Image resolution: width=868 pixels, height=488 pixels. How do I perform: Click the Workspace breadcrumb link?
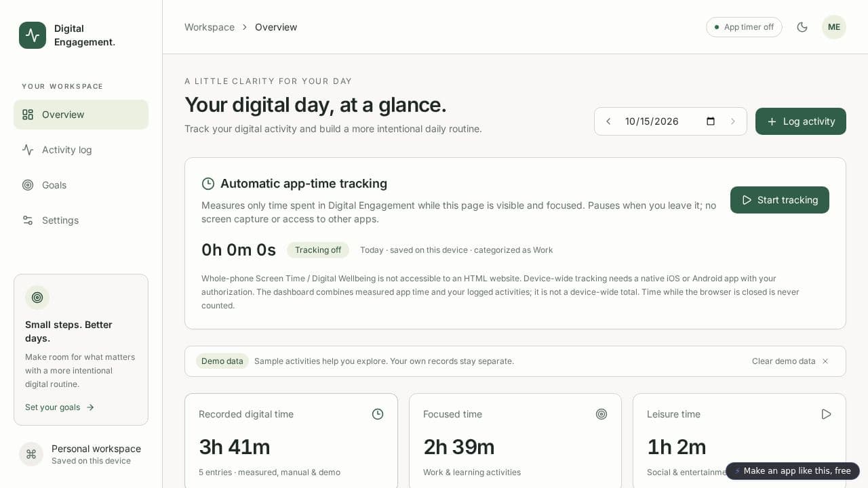click(210, 27)
